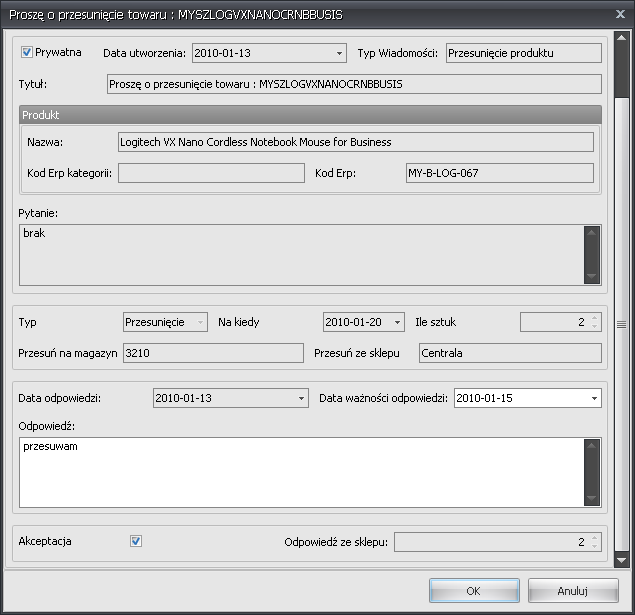Click the Produkt section header

310,115
